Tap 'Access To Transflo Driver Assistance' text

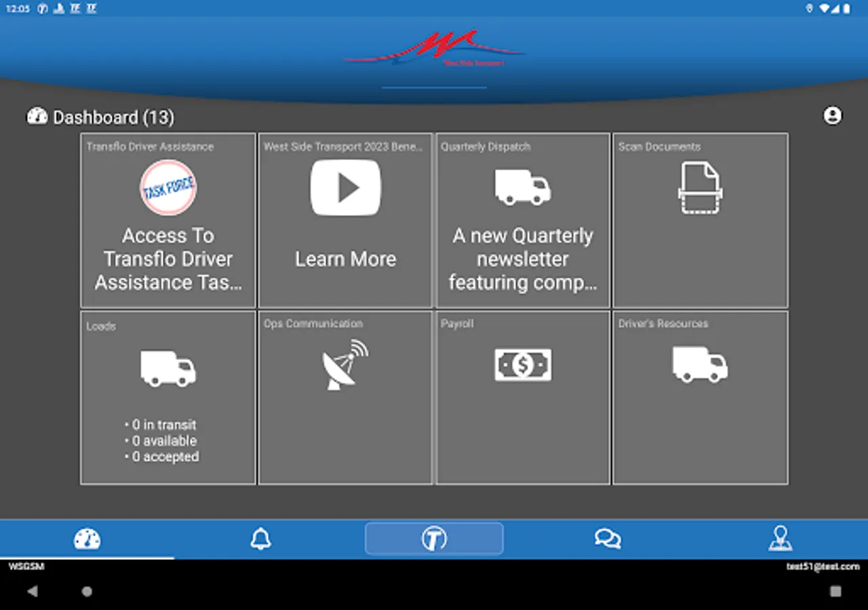click(168, 259)
